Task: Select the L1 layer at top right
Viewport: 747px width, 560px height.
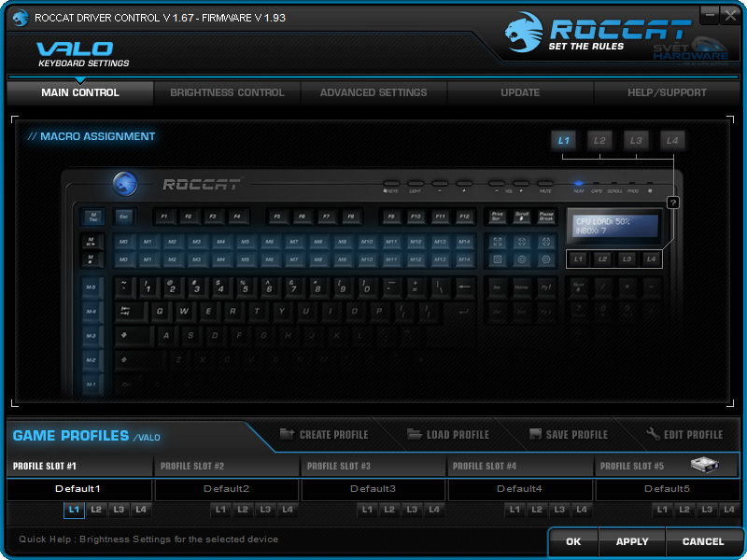Action: click(563, 141)
